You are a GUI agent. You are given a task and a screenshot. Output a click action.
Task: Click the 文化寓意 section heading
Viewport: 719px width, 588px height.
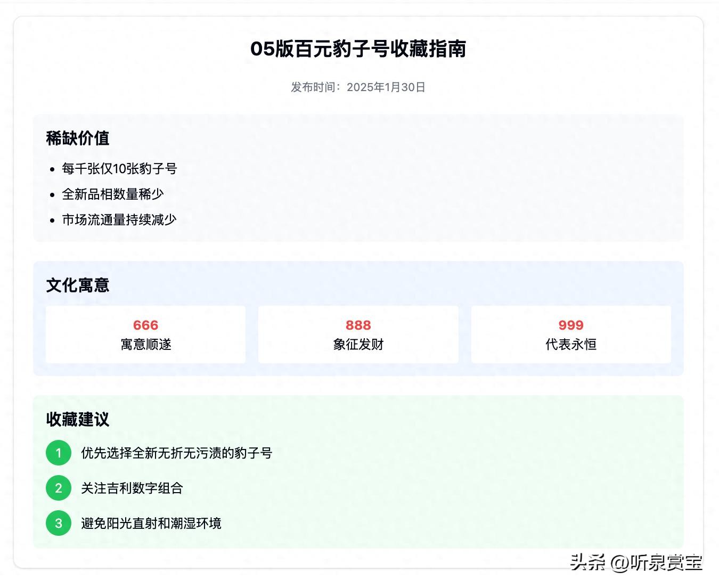click(x=78, y=285)
